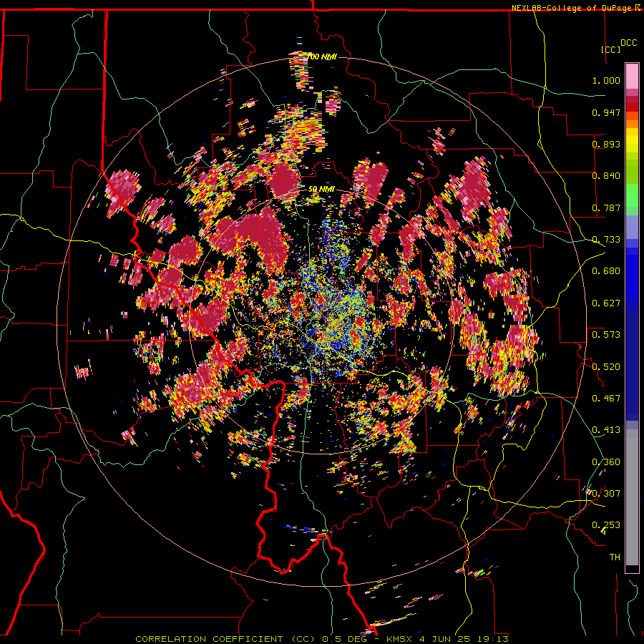Click the 0.520 scale value
The width and height of the screenshot is (644, 644).
coord(606,367)
